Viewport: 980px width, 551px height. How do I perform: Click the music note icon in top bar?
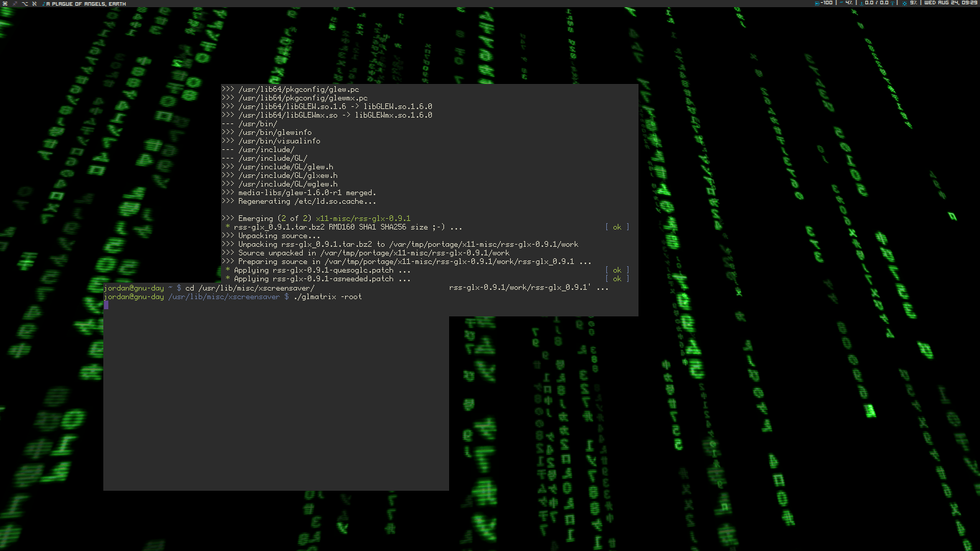(44, 4)
